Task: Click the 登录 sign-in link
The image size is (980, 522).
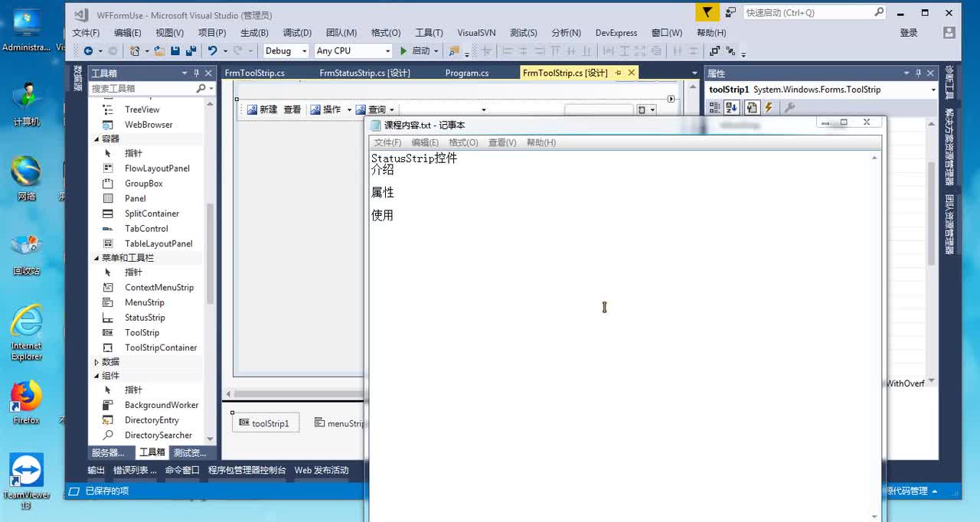Action: click(x=909, y=33)
